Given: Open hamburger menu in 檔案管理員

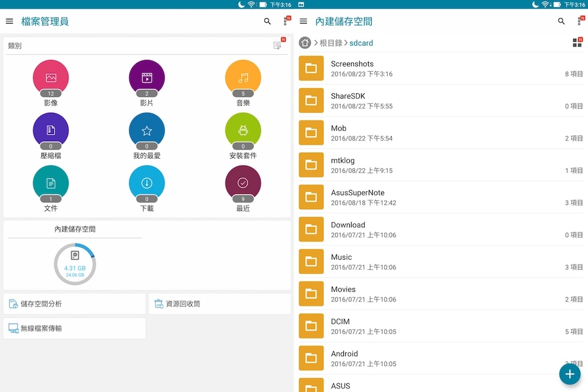Looking at the screenshot, I should tap(9, 21).
